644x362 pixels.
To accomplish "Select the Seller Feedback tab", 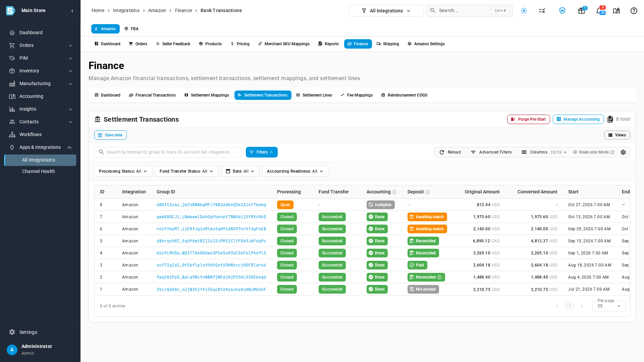I will (173, 44).
